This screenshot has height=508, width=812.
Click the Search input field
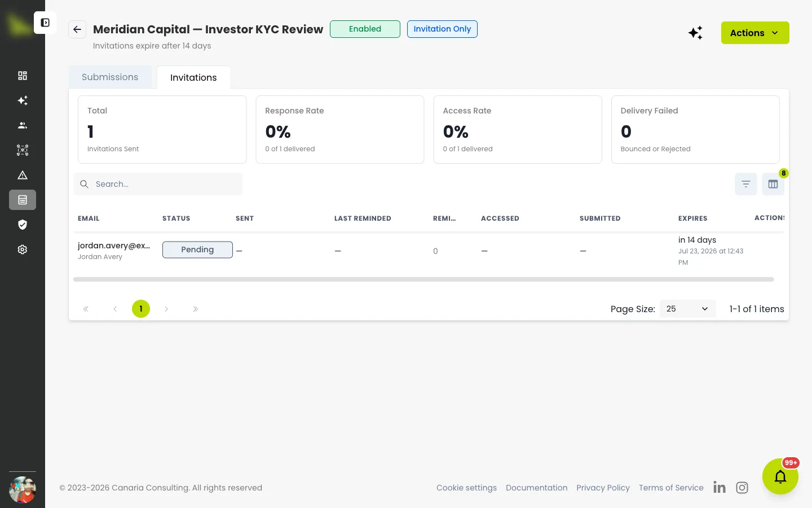(158, 184)
